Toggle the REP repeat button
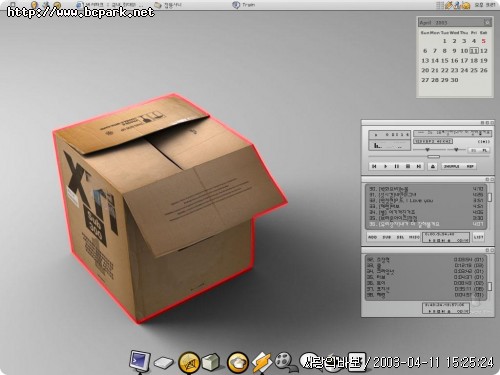Screen dimensions: 500x375 [x=470, y=166]
